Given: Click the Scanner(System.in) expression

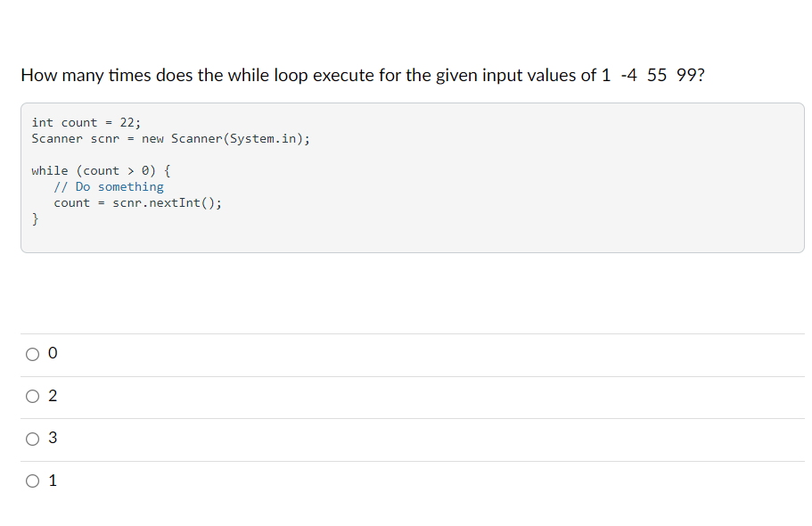Looking at the screenshot, I should (x=241, y=138).
